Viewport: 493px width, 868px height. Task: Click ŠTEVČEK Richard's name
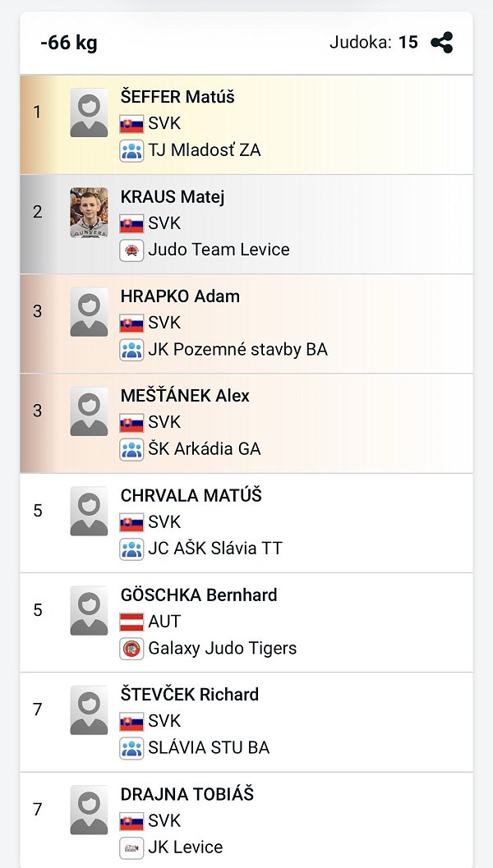(x=190, y=695)
